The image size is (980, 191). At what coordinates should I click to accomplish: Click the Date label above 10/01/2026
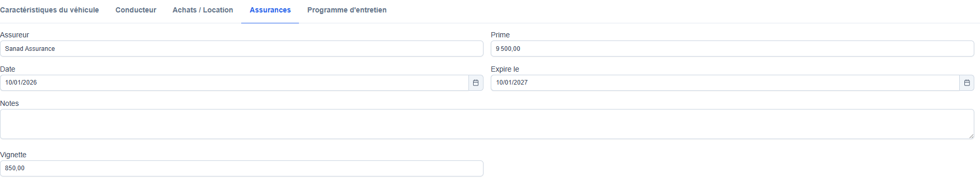click(8, 69)
